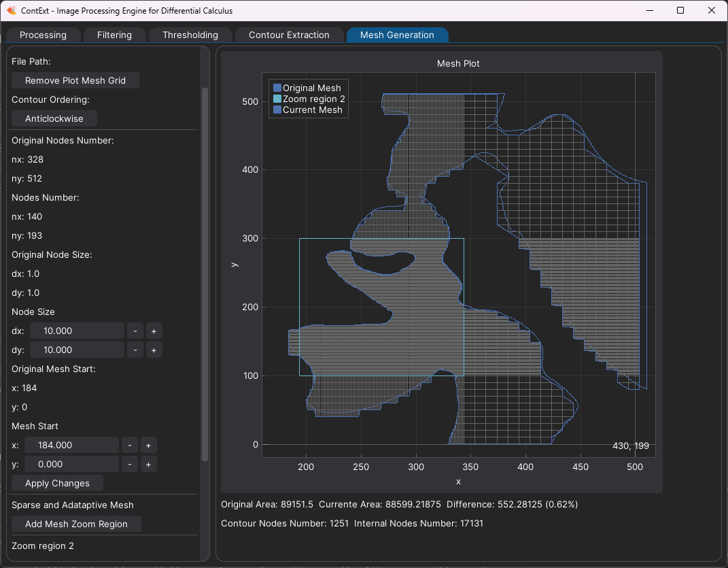The width and height of the screenshot is (728, 568).
Task: Decrease Mesh Start x with minus
Action: coord(129,446)
